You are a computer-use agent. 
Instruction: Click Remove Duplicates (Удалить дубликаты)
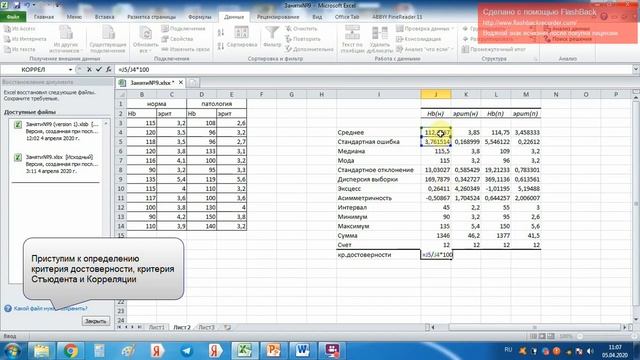pos(380,39)
